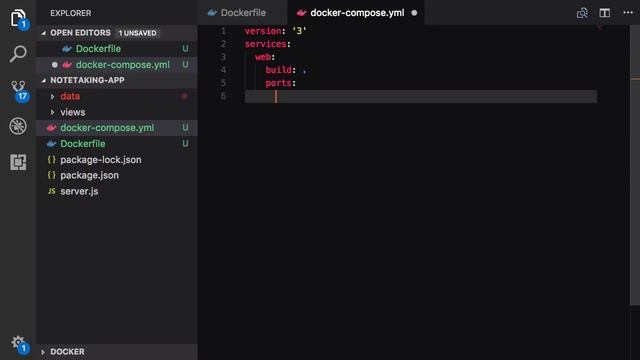Split the editor with split icon
The width and height of the screenshot is (640, 360).
coord(604,13)
